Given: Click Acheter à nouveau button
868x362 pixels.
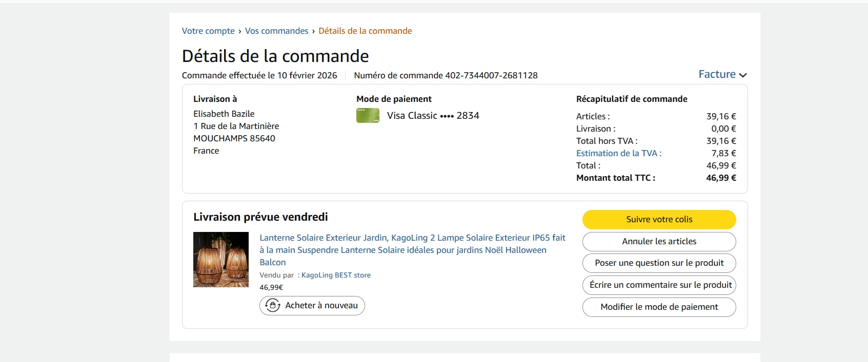Looking at the screenshot, I should point(312,306).
